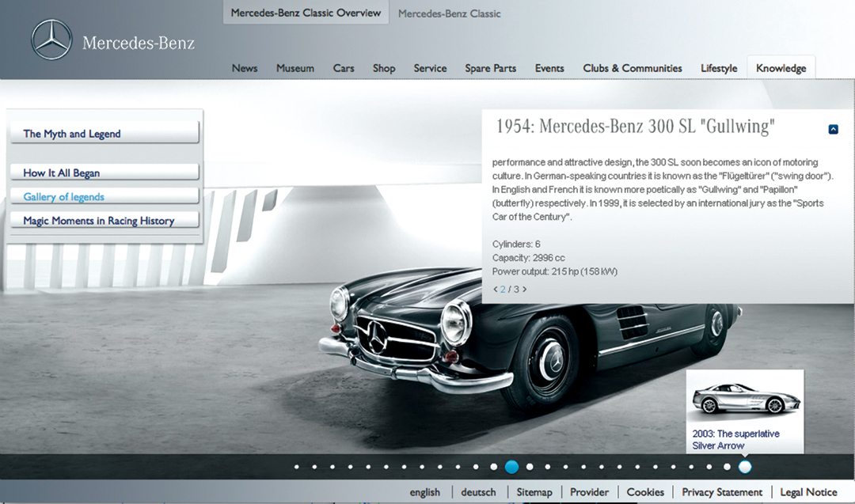Go to previous info page arrow
The image size is (855, 504).
point(495,290)
